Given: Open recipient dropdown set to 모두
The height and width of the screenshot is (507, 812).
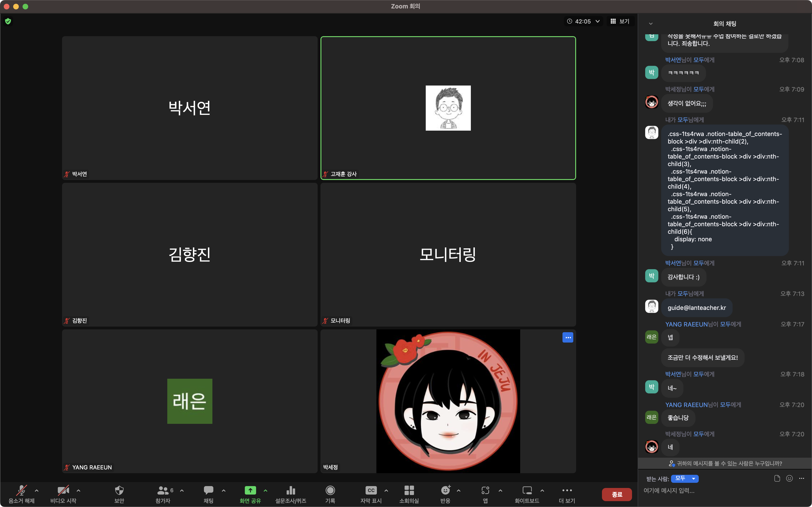Looking at the screenshot, I should (684, 479).
